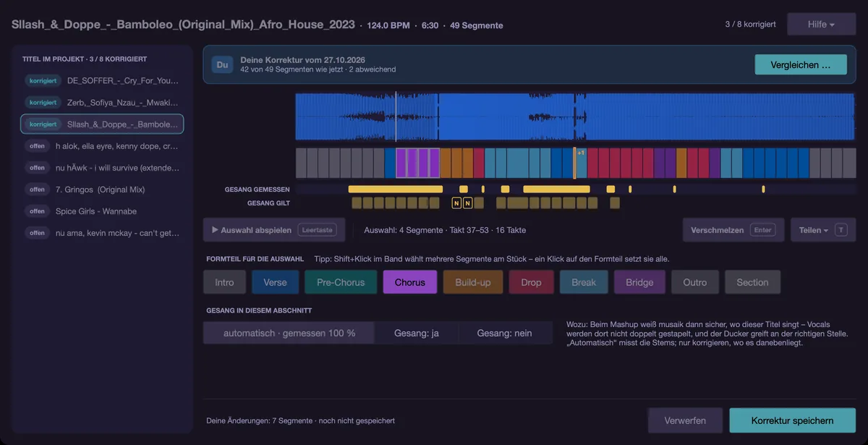Merge segments using Verschmelzen

733,230
